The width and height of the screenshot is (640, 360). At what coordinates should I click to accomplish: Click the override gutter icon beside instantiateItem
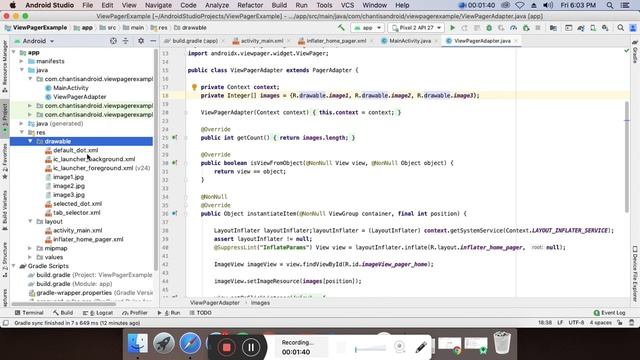174,213
